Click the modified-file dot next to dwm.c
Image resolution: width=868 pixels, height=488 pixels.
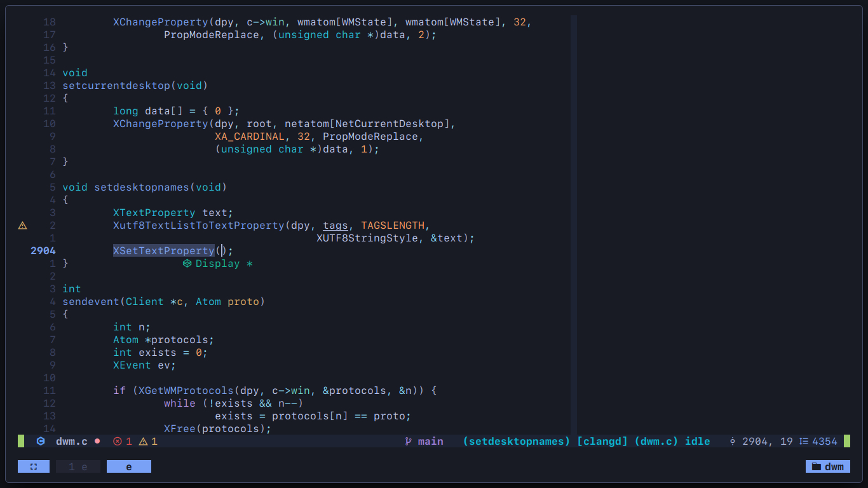[97, 440]
